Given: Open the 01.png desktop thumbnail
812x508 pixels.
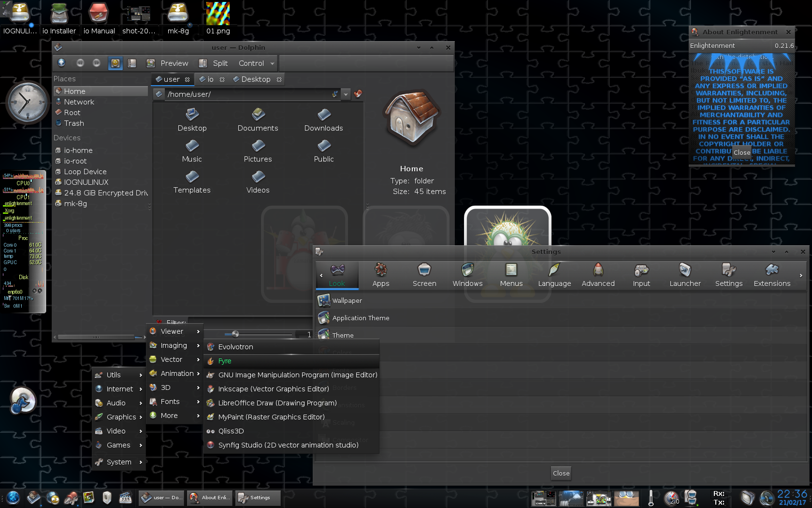Looking at the screenshot, I should tap(218, 18).
